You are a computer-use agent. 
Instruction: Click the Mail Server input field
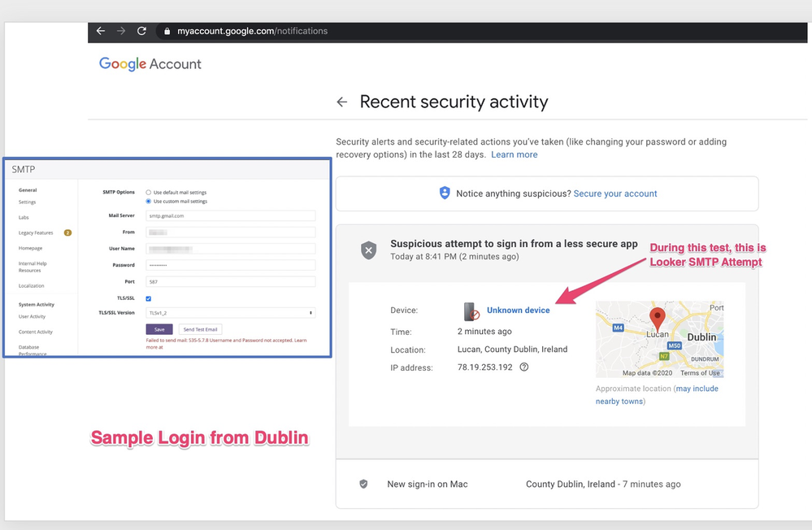point(231,216)
